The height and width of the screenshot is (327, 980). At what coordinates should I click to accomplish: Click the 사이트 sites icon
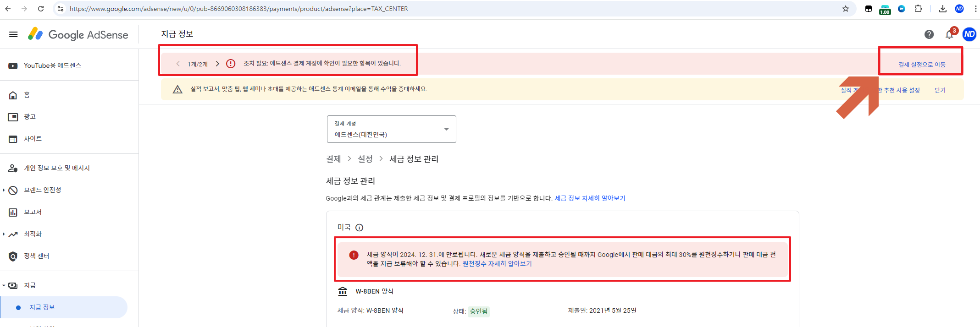[13, 139]
